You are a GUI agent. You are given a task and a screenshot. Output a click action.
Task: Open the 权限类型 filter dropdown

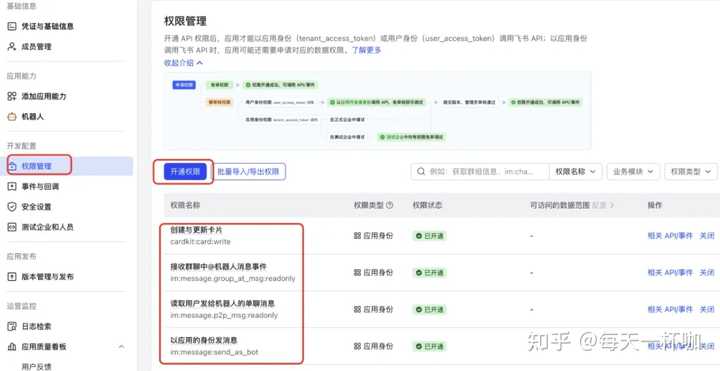click(x=691, y=171)
